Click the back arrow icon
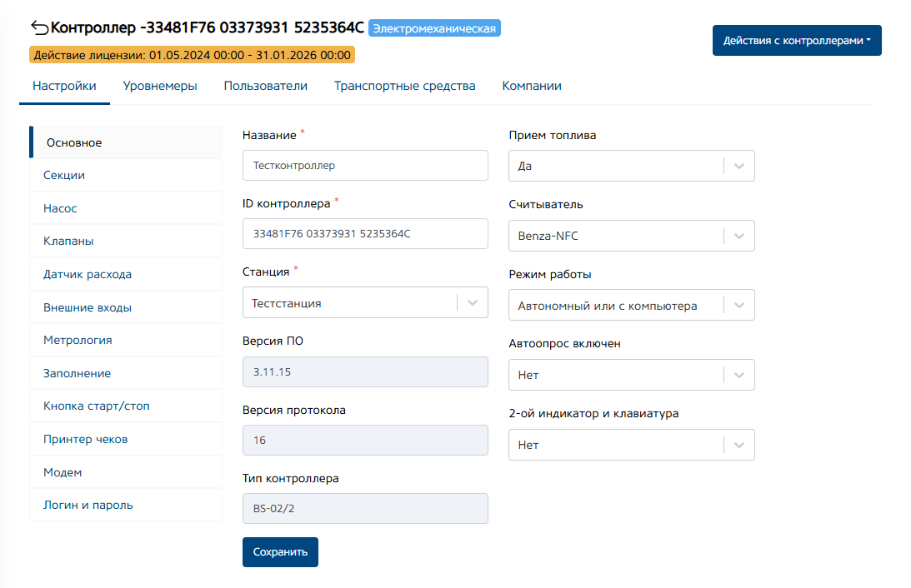Viewport: 911px width, 588px height. tap(39, 27)
